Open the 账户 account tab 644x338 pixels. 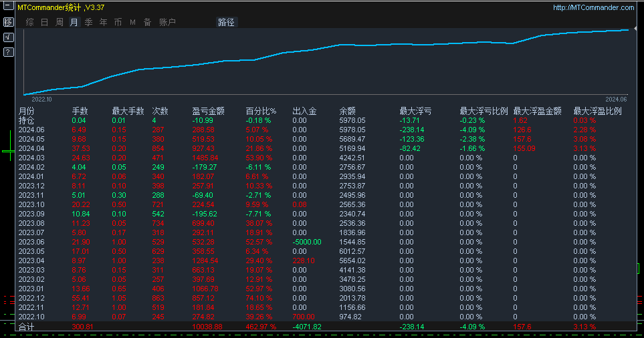coord(167,22)
